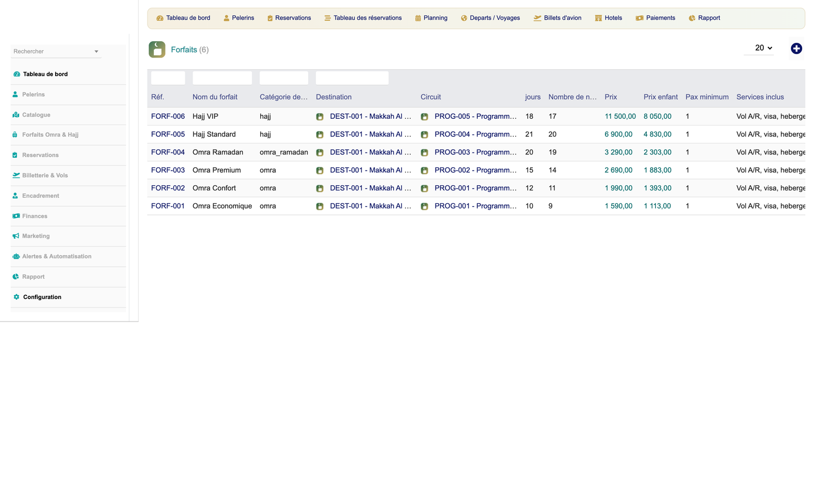Click the Nom du forfait filter field
814x504 pixels.
click(222, 78)
